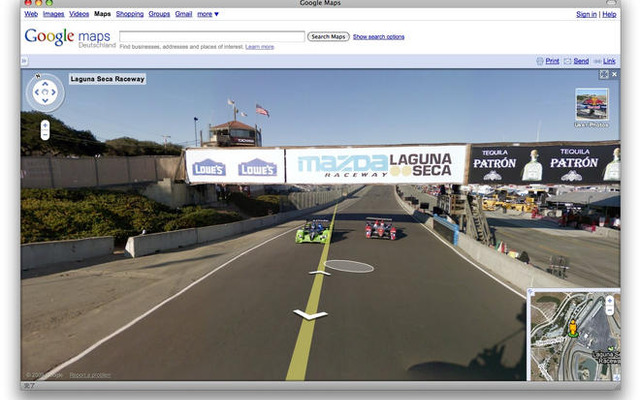Open the user photos thumbnail
640x400 pixels.
pyautogui.click(x=592, y=104)
